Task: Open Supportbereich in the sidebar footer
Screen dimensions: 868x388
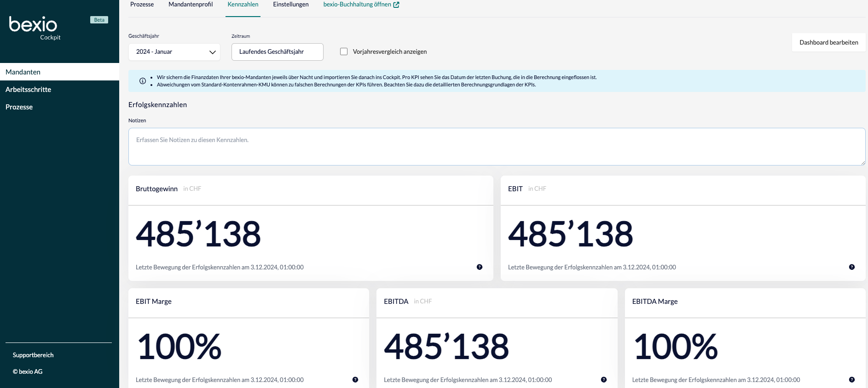Action: [x=33, y=355]
